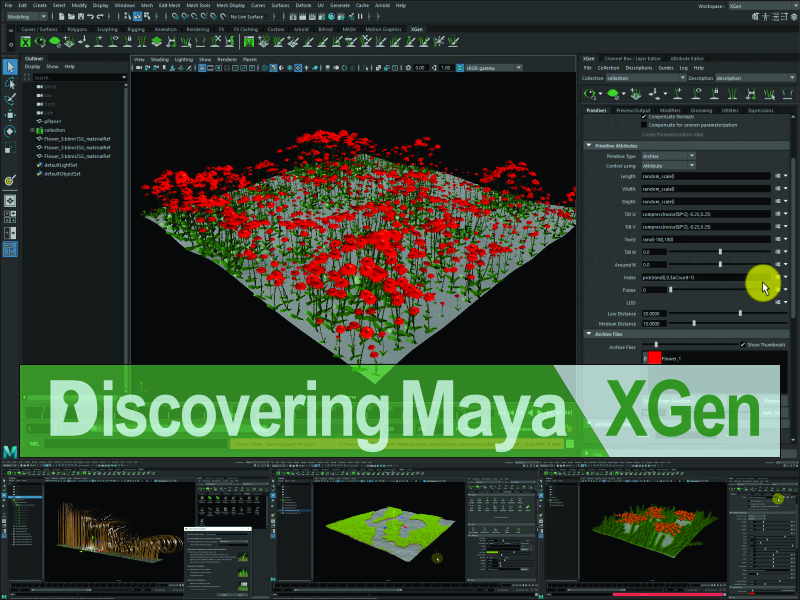The image size is (800, 600).
Task: Open the Collection dropdown
Action: coord(646,78)
